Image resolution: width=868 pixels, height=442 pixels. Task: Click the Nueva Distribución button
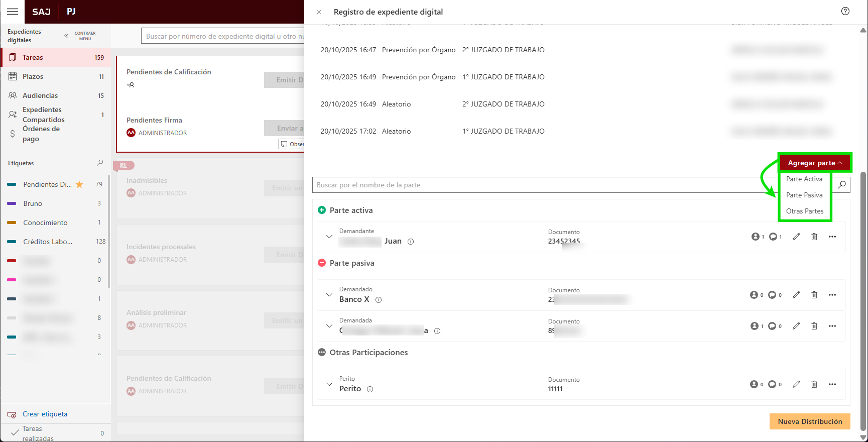810,421
